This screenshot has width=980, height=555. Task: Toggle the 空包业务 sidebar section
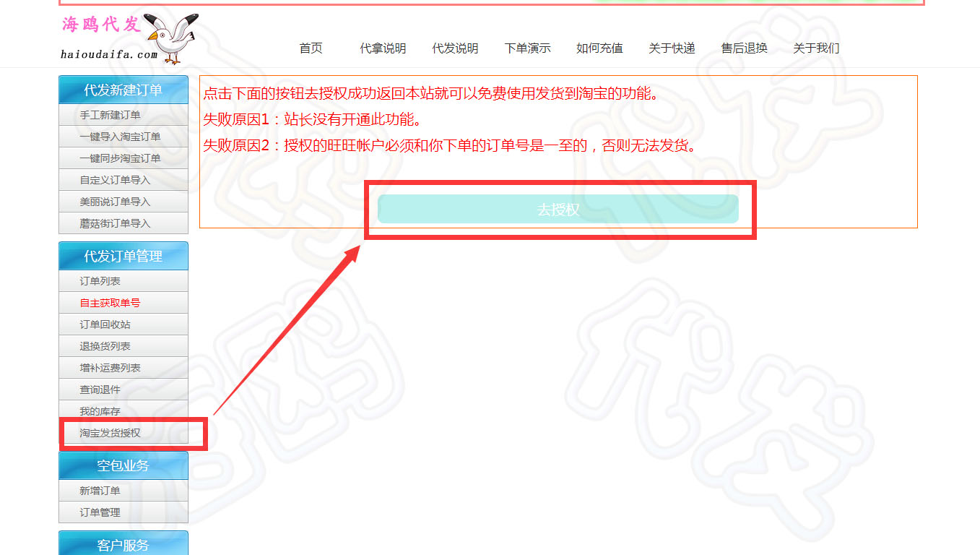click(123, 465)
